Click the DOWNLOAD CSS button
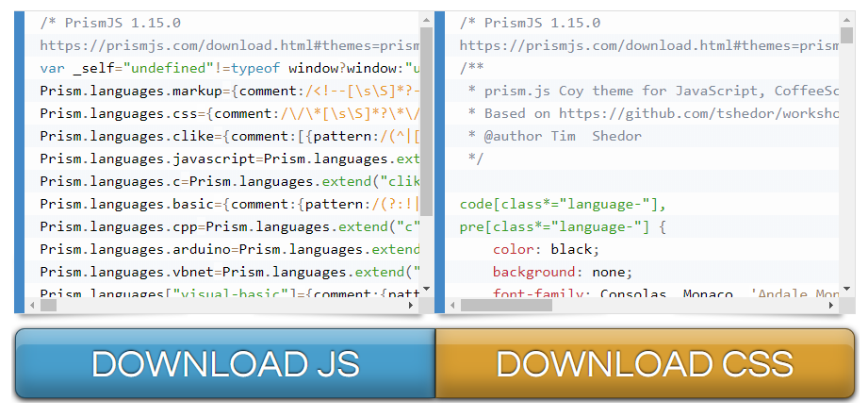 click(x=646, y=363)
